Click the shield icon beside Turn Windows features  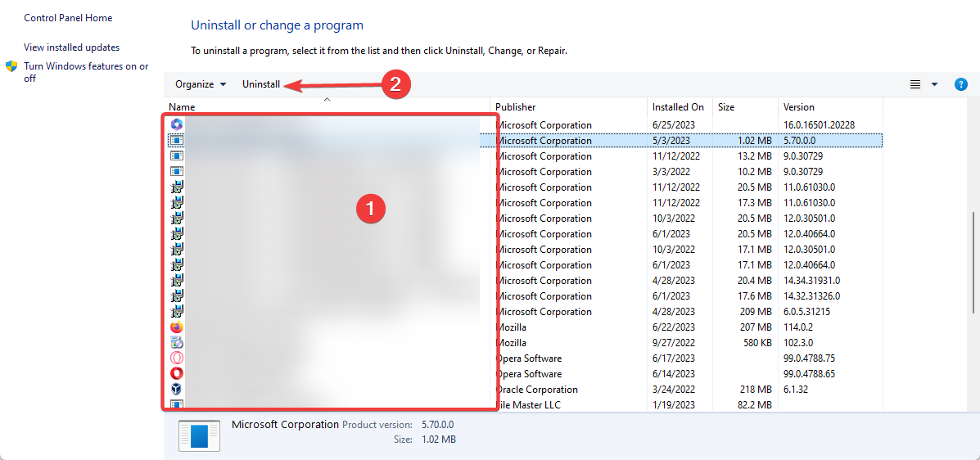pyautogui.click(x=11, y=66)
